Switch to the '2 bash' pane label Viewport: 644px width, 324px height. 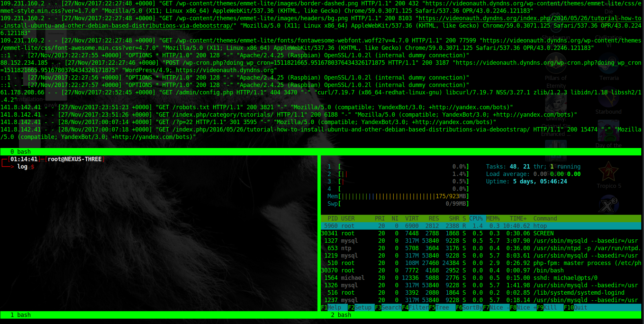click(341, 315)
